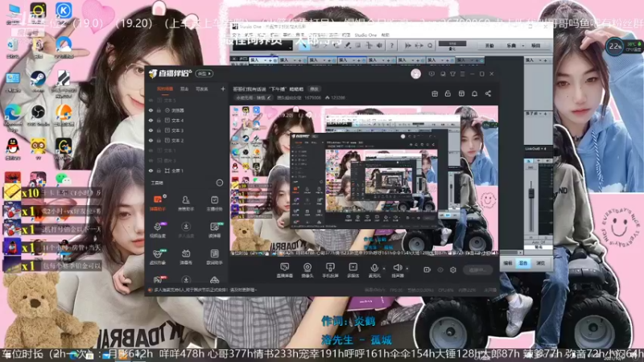Open the 主播任务 task tool
The image size is (644, 362).
point(214,203)
